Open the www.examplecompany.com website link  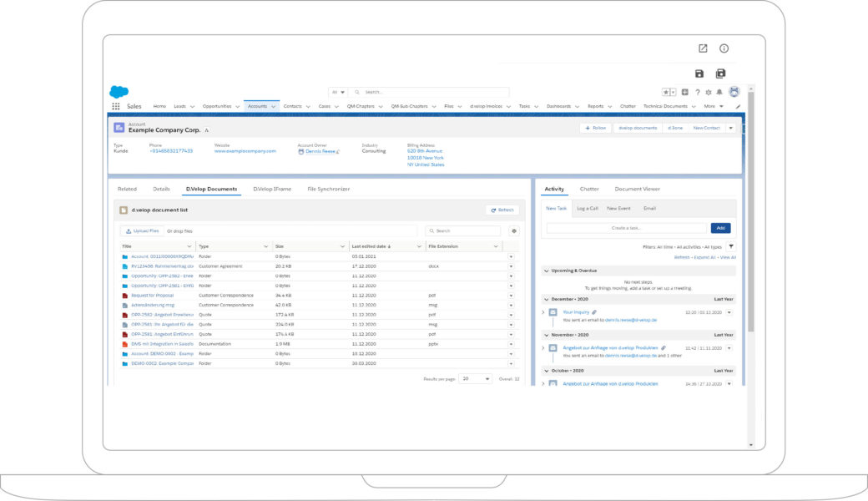coord(245,151)
